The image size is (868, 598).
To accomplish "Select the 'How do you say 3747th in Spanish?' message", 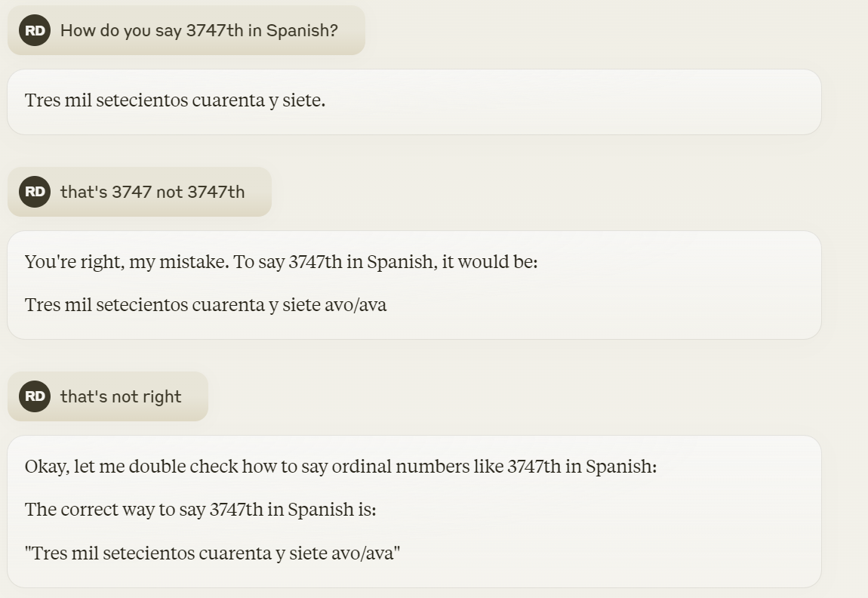I will click(186, 30).
